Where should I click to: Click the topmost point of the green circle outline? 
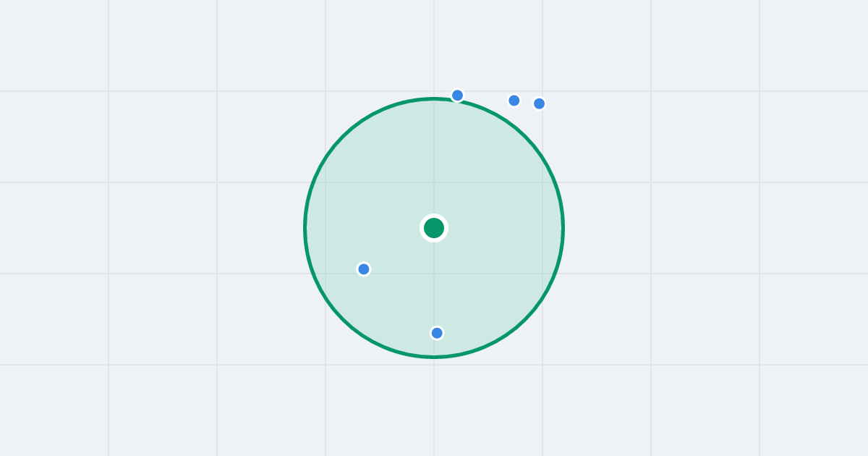434,98
